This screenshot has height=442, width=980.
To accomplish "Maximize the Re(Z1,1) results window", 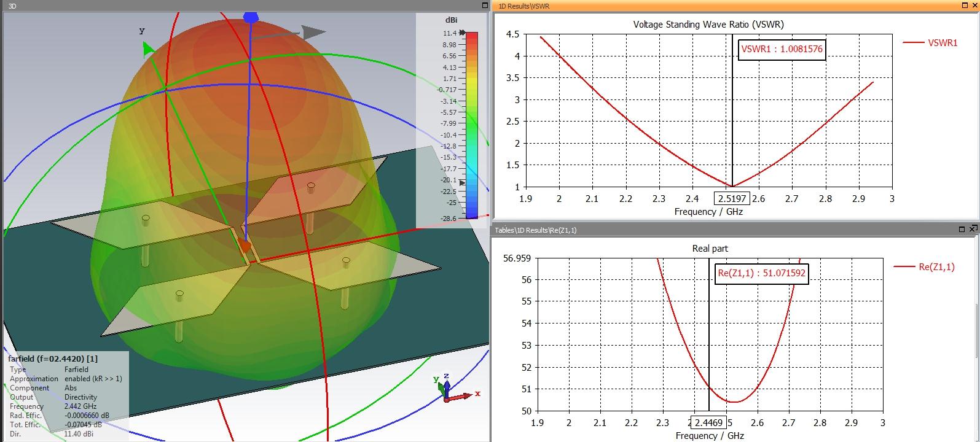I will (x=962, y=229).
